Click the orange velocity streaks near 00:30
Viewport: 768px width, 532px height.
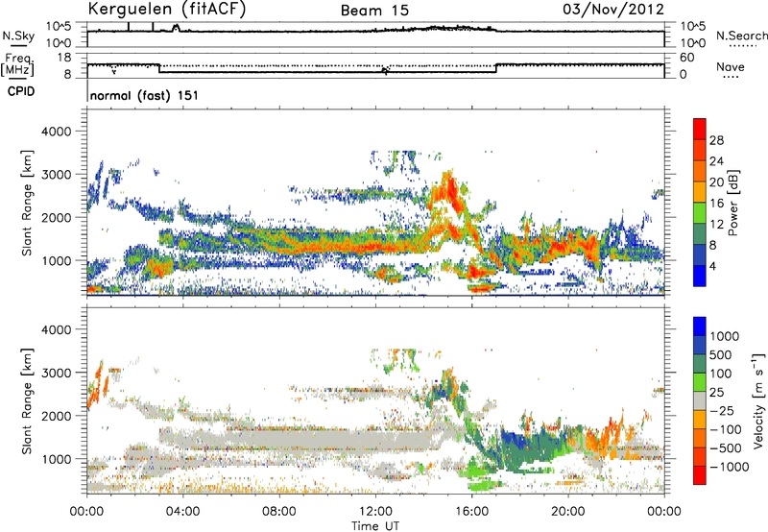click(98, 384)
